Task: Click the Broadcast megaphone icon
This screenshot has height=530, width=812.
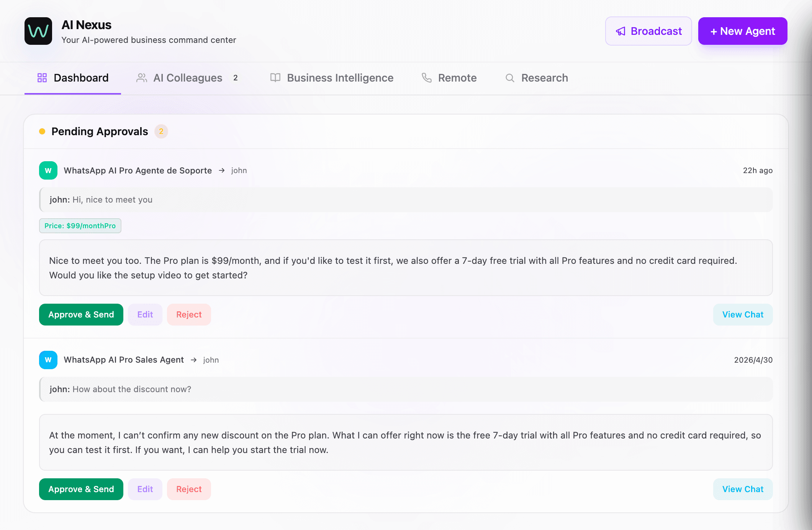Action: pyautogui.click(x=620, y=31)
